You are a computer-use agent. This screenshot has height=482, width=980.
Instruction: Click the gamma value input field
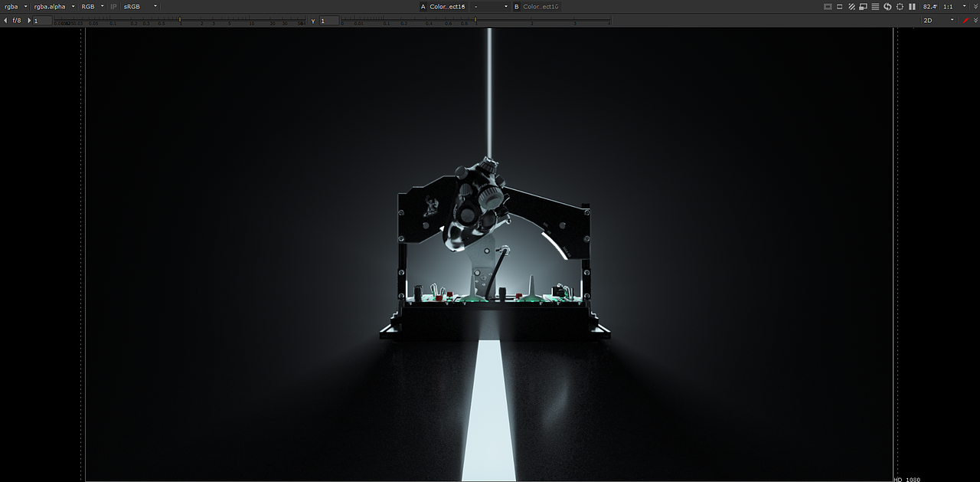tap(329, 21)
